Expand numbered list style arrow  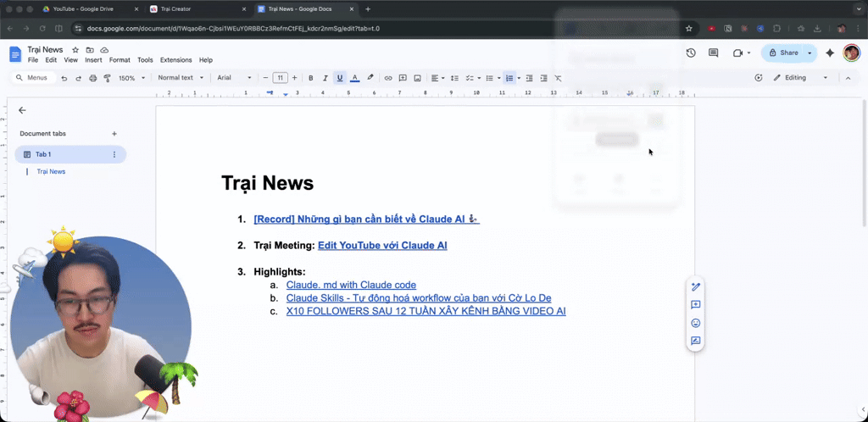coord(519,78)
